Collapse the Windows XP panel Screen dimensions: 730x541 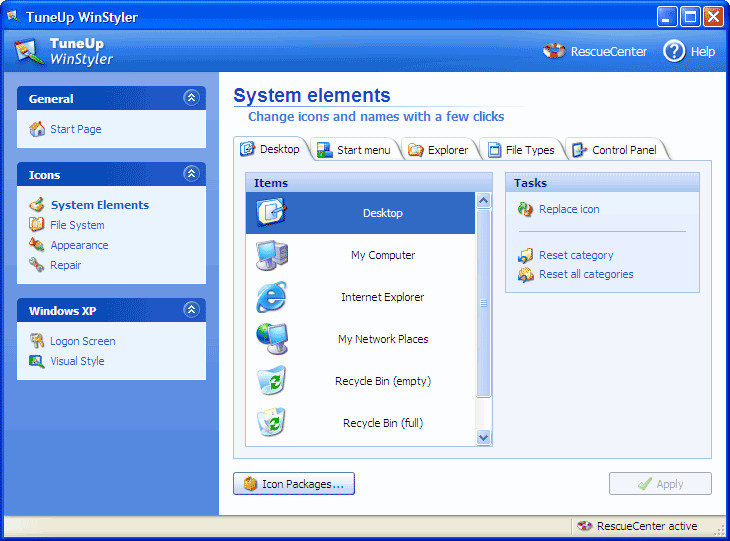[x=191, y=310]
